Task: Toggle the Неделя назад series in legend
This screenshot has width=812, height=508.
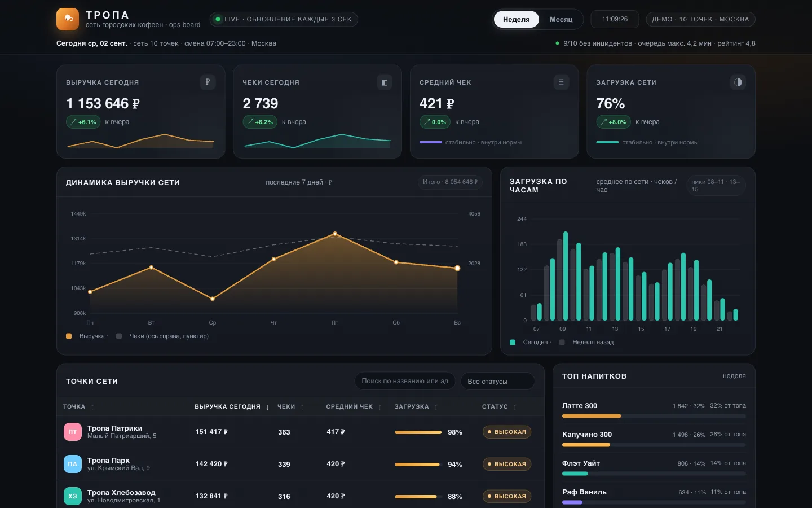Action: (x=586, y=343)
